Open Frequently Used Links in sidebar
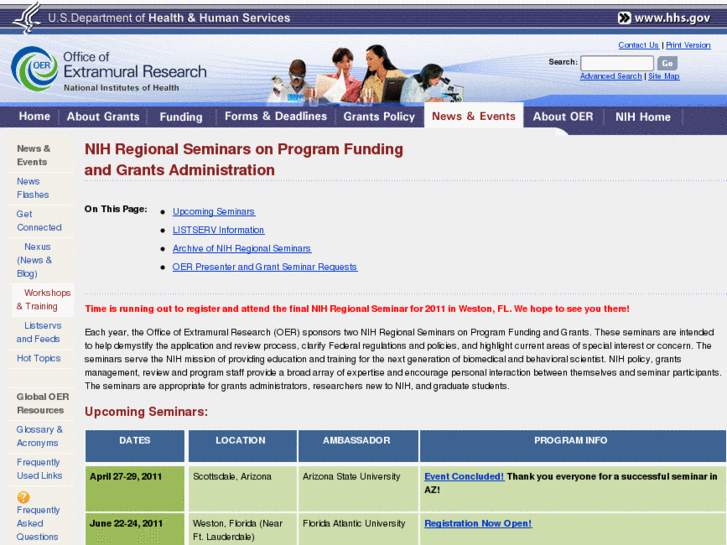This screenshot has width=727, height=545. point(39,469)
